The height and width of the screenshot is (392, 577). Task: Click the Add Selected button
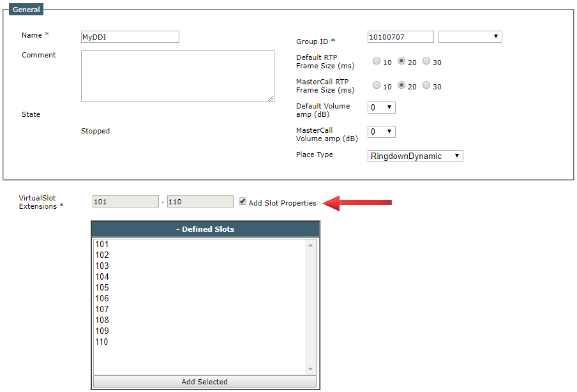pos(205,382)
